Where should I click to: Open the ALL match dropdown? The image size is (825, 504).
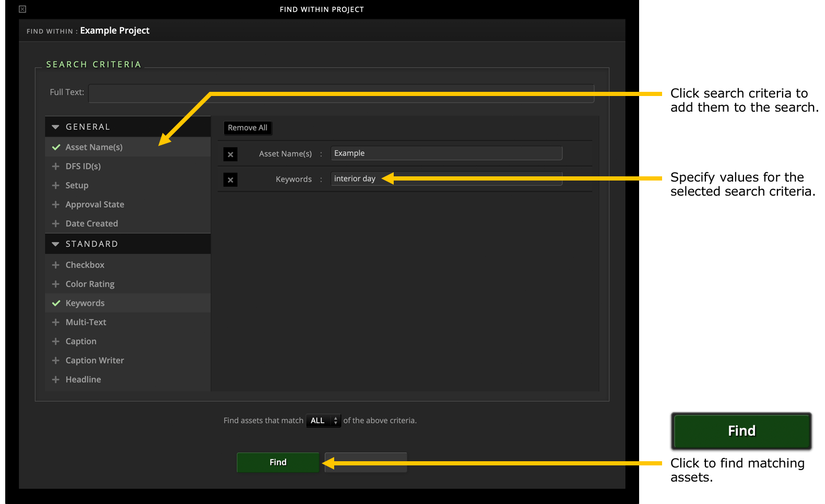[323, 421]
